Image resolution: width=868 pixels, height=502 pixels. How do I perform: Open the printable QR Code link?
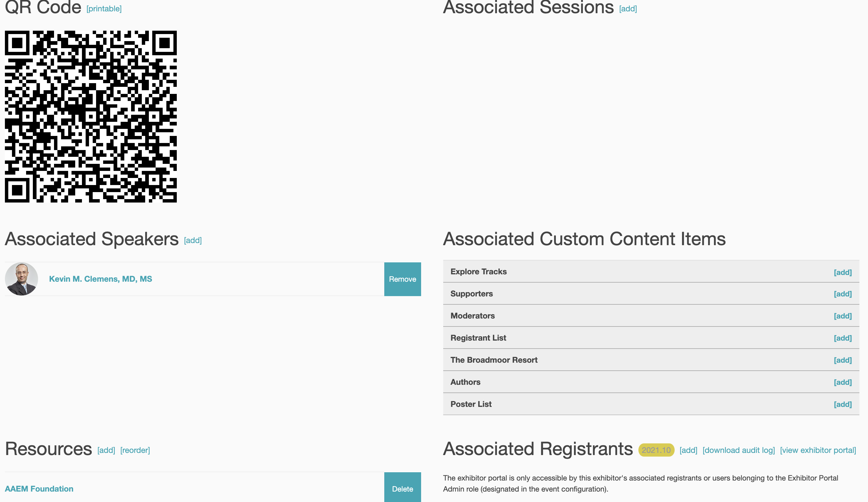click(104, 9)
